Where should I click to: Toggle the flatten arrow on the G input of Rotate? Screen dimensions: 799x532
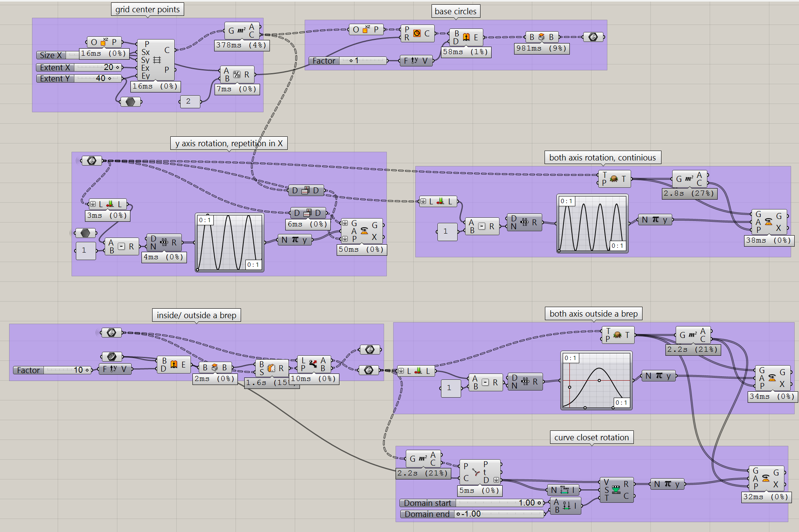click(345, 223)
